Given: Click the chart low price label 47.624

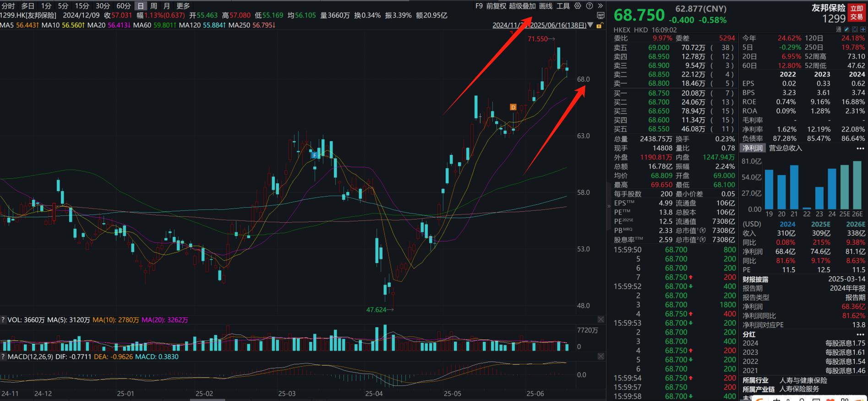Looking at the screenshot, I should [x=376, y=310].
